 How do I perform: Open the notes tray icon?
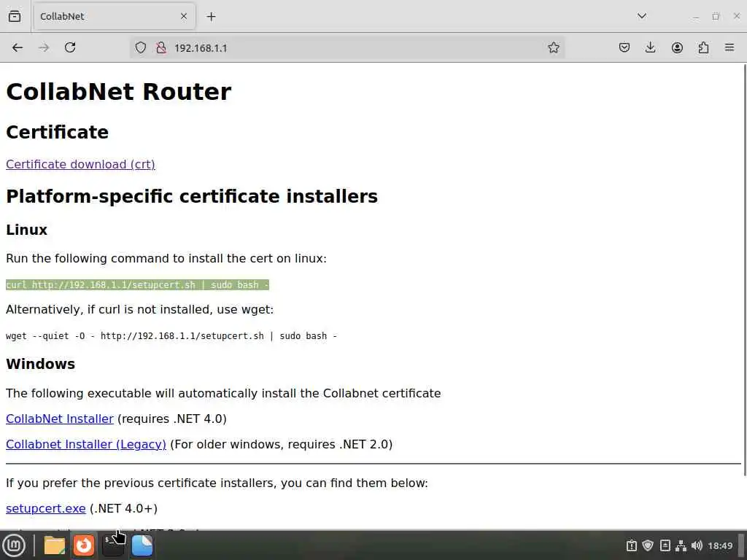pyautogui.click(x=665, y=545)
